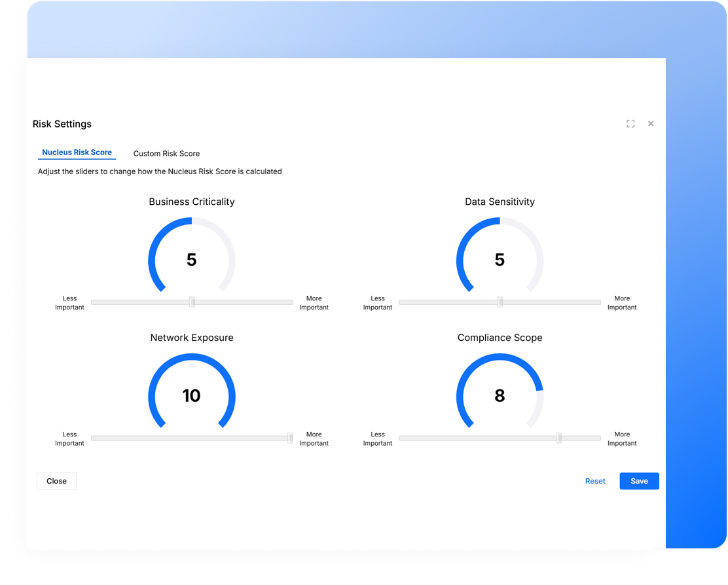Click More Important label beside Network Exposure slider
Viewport: 728px width, 585px height.
tap(314, 439)
